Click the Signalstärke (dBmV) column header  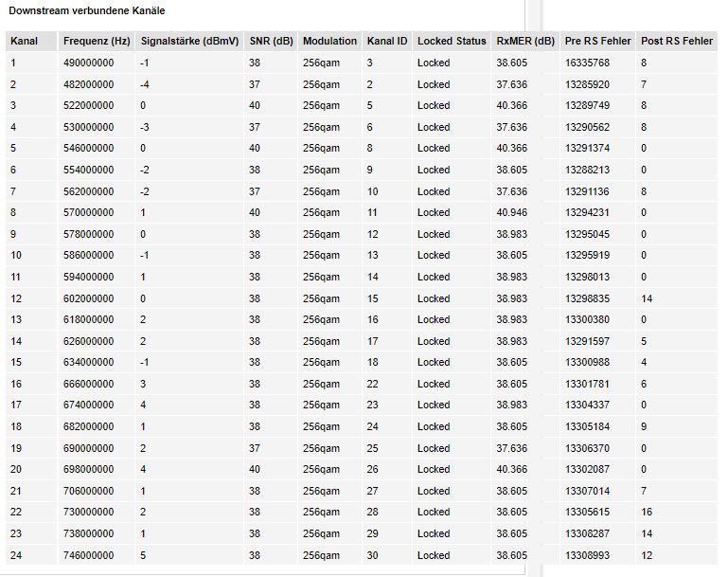pos(189,41)
